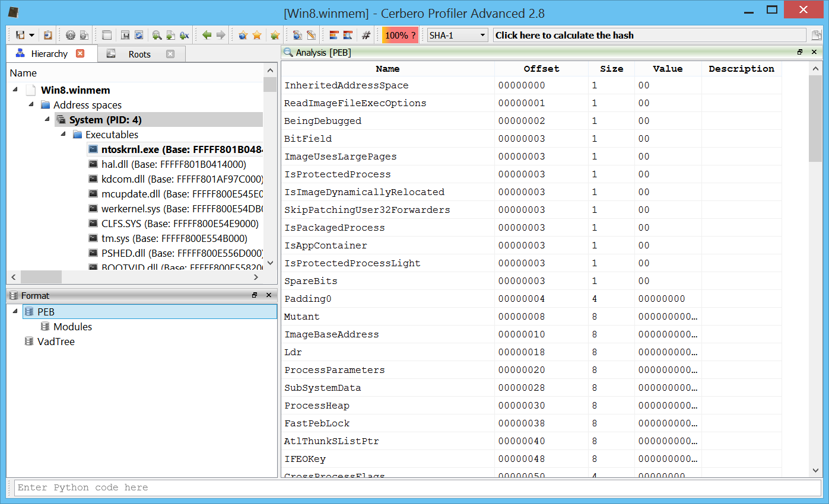Click the clipboard paste toolbar icon
Viewport: 829px width, 504px height.
(x=48, y=35)
